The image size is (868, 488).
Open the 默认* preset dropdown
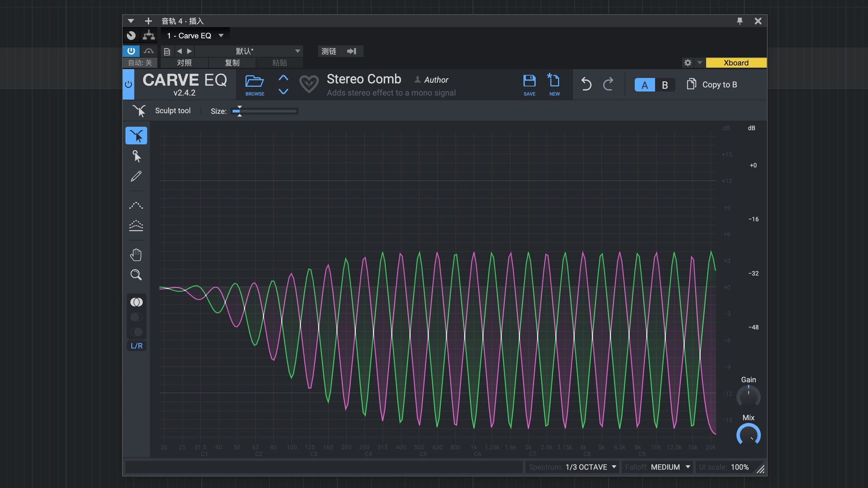[x=248, y=51]
